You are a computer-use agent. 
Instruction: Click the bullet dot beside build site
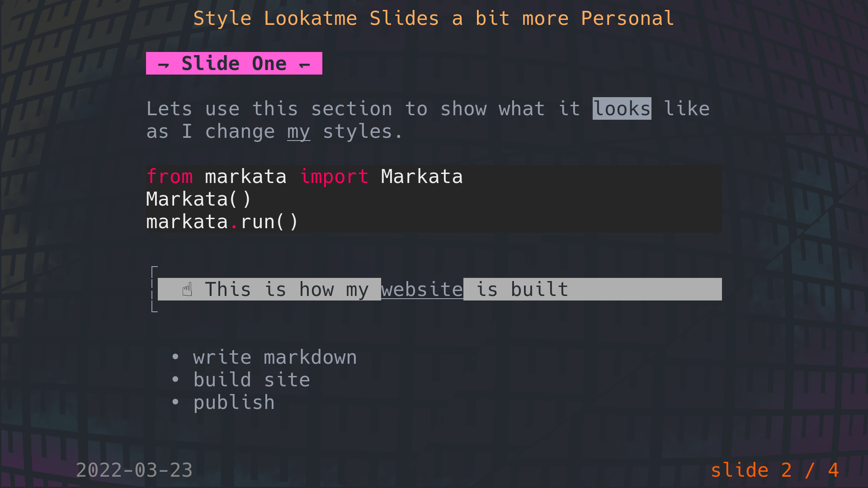tap(175, 380)
